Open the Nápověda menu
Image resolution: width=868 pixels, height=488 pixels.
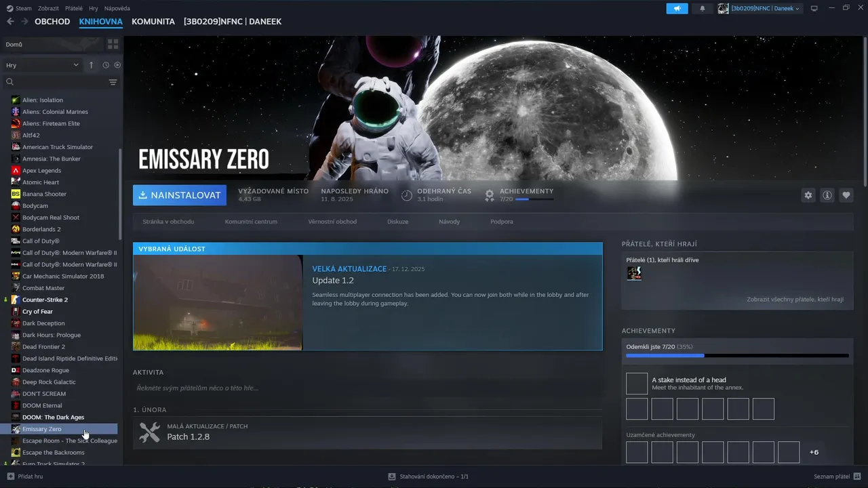(117, 8)
